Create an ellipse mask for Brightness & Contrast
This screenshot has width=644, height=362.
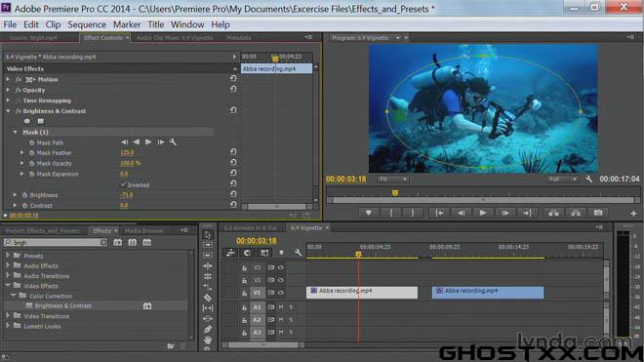click(x=27, y=121)
